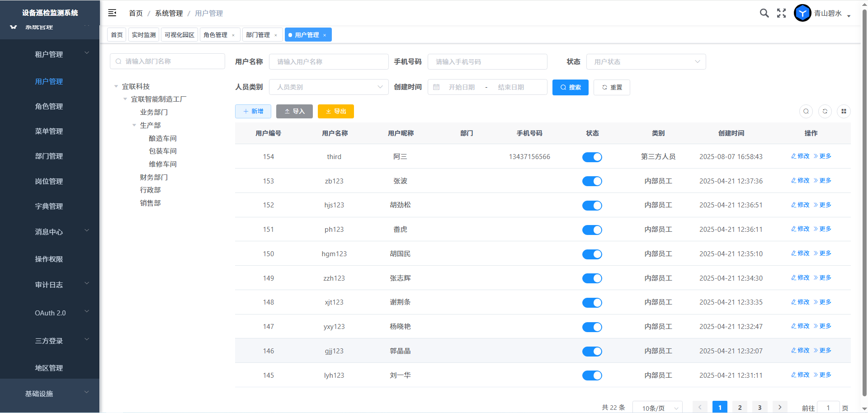This screenshot has width=868, height=413.
Task: Expand the 人员类别 dropdown
Action: 329,87
